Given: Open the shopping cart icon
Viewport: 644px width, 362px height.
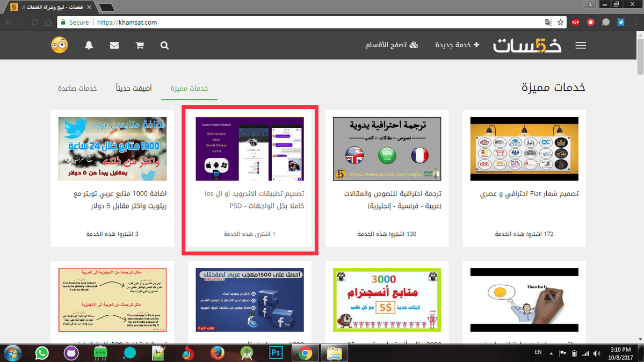Looking at the screenshot, I should (140, 45).
